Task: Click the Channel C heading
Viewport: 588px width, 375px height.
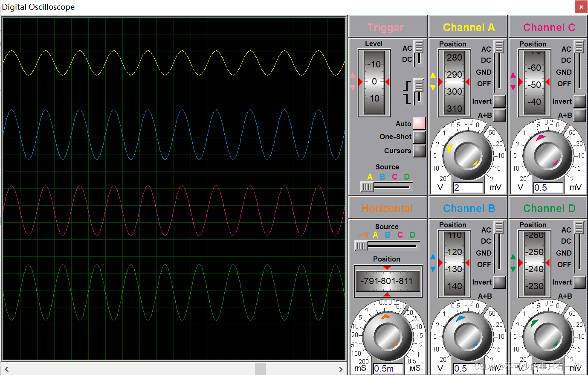Action: [549, 27]
